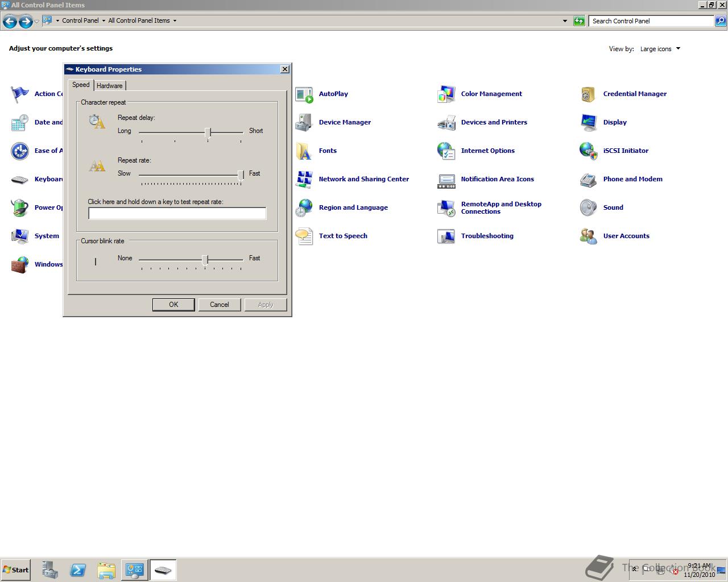The height and width of the screenshot is (582, 728).
Task: Open the Display icon
Action: coord(589,123)
